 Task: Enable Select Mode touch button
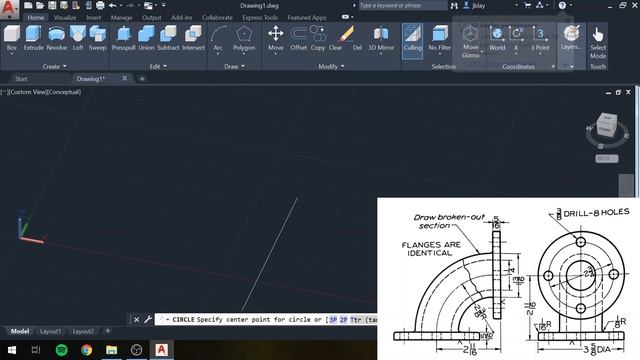pyautogui.click(x=598, y=42)
